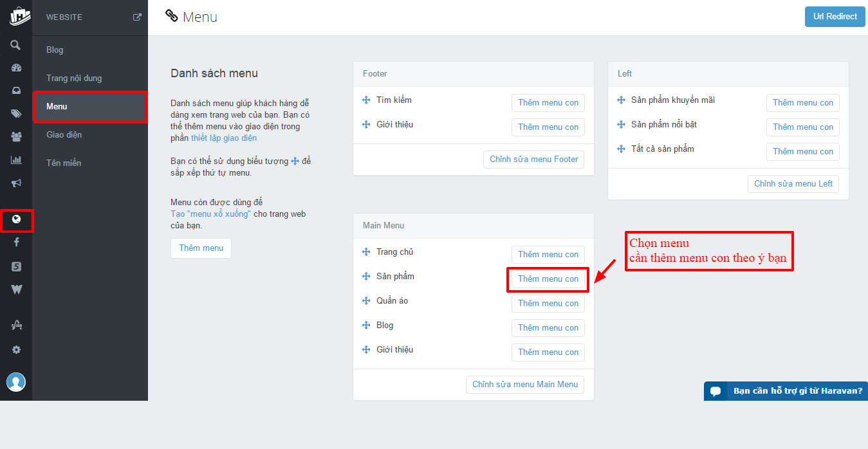The height and width of the screenshot is (449, 868).
Task: Add submenu to Trang chủ
Action: click(548, 255)
